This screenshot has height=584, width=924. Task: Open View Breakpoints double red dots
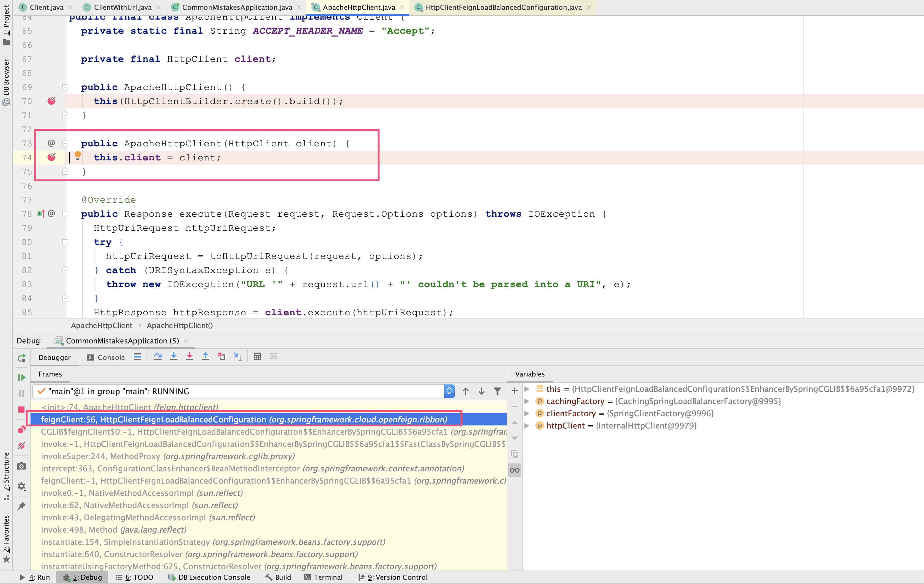[21, 430]
